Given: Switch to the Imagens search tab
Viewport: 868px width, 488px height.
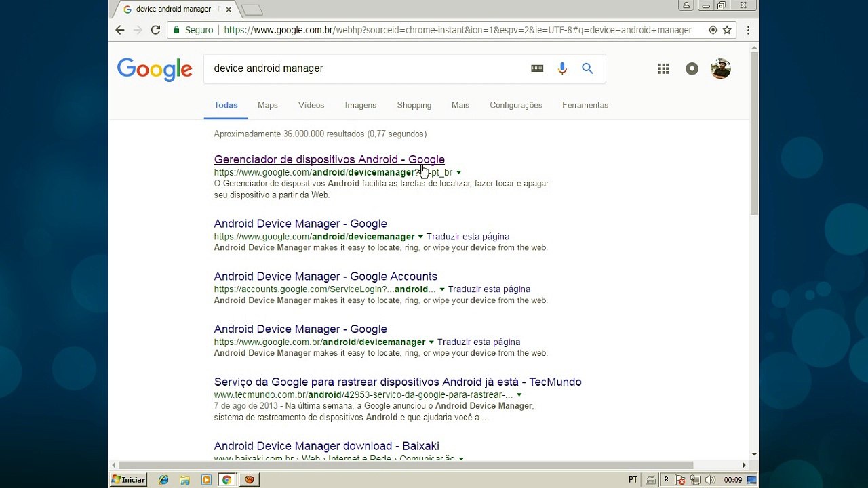Looking at the screenshot, I should click(x=360, y=105).
